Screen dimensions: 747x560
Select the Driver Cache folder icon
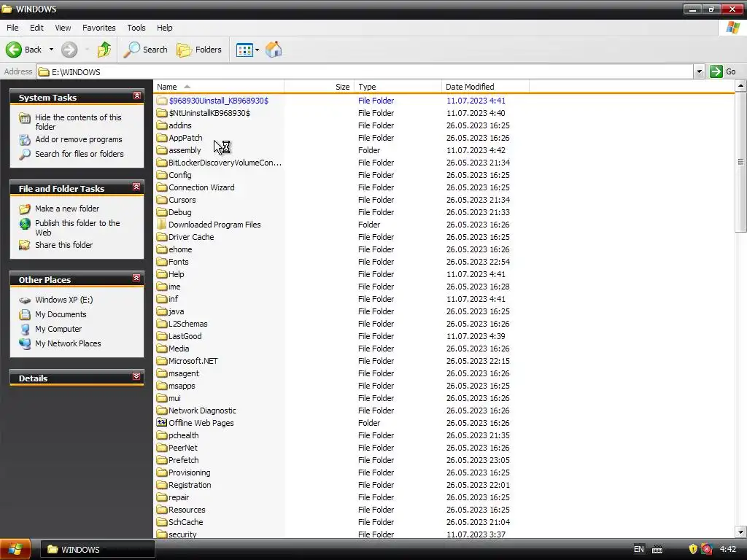(162, 237)
